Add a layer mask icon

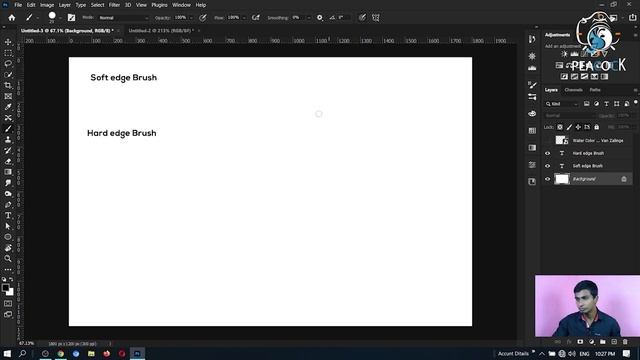580,342
